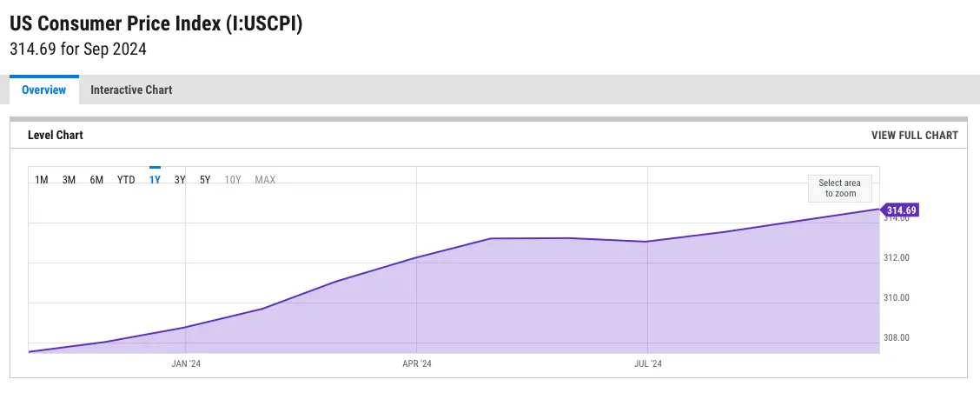Viewport: 980px width, 393px height.
Task: Click the US Consumer Price Index title
Action: pos(156,23)
